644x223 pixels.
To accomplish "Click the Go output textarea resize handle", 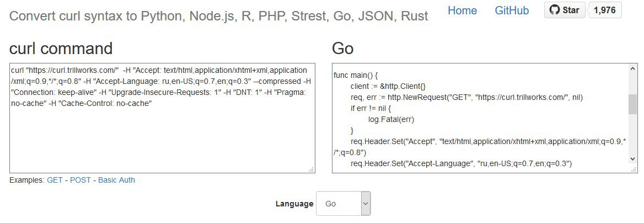I will 634,169.
